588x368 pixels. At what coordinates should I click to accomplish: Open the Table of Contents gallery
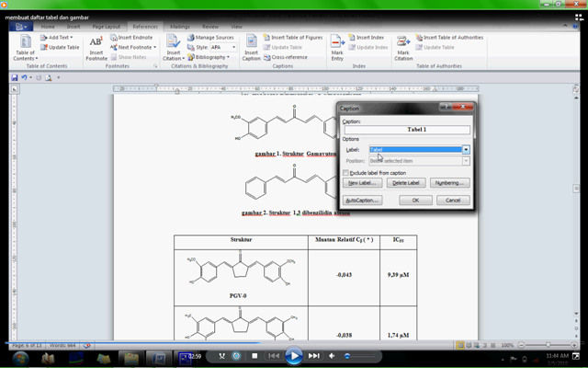(25, 48)
